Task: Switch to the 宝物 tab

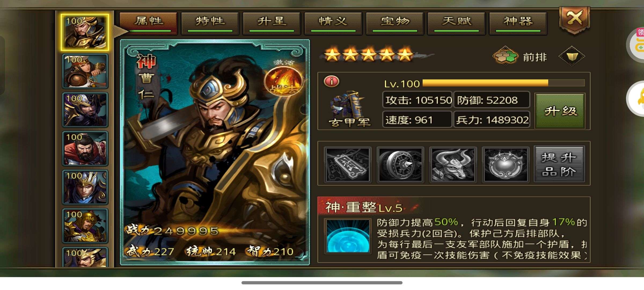Action: click(395, 23)
